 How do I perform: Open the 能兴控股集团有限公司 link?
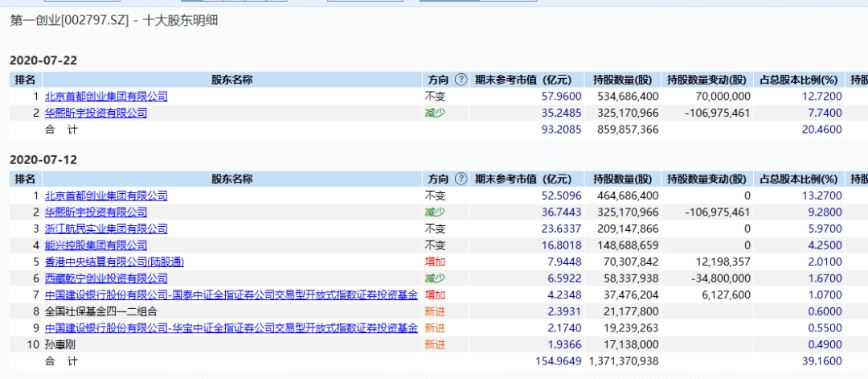click(x=96, y=245)
